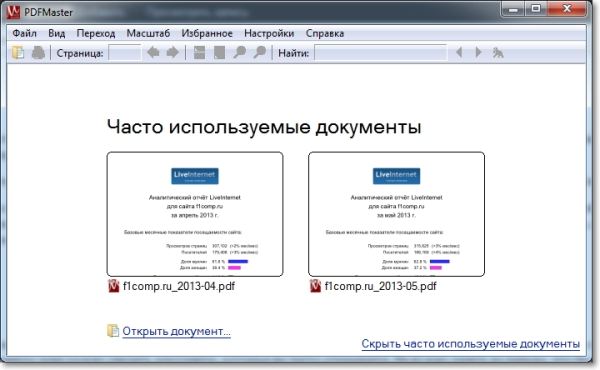This screenshot has height=370, width=600.
Task: Open the April 2013 report thumbnail
Action: (195, 214)
